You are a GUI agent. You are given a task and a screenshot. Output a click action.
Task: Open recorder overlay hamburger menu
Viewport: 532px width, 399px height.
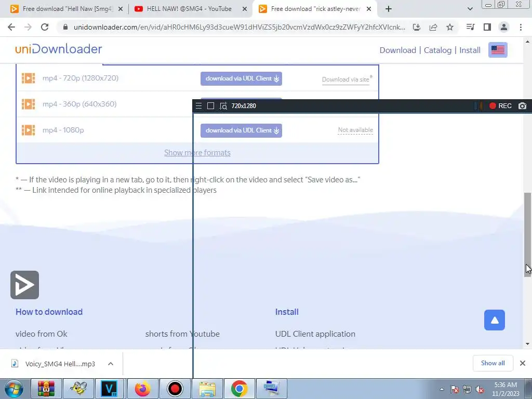[x=199, y=106]
